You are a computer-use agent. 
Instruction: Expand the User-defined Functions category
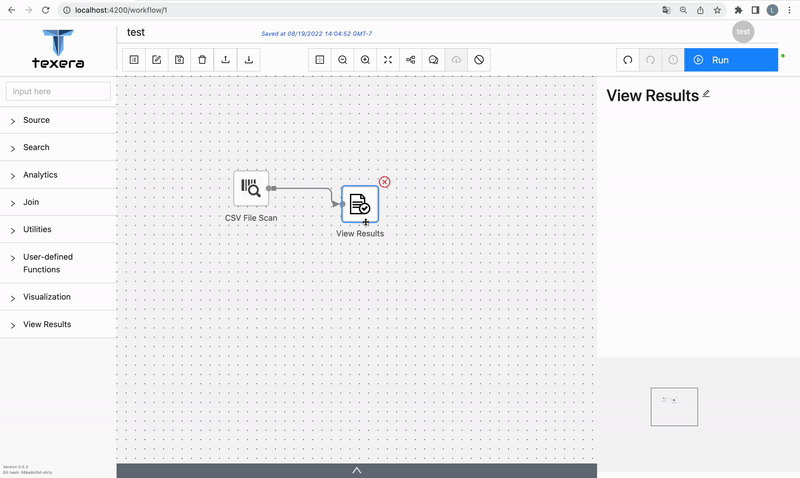click(x=58, y=263)
